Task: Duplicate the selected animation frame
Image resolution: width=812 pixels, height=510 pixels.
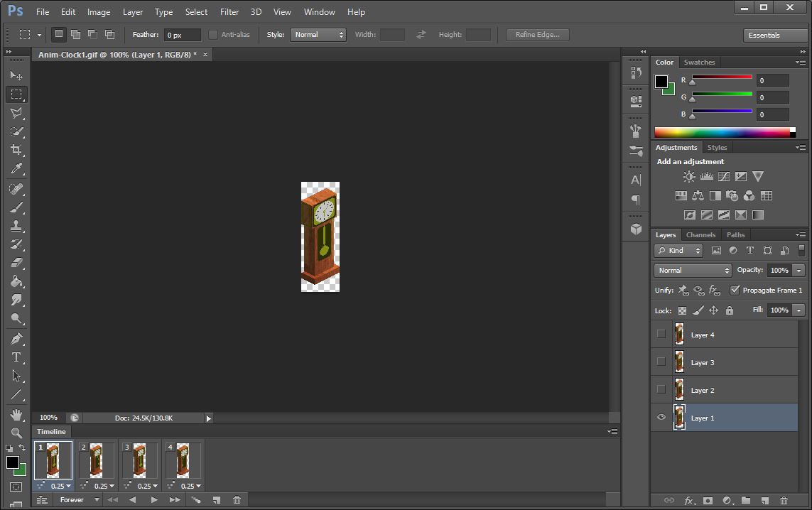Action: 217,499
